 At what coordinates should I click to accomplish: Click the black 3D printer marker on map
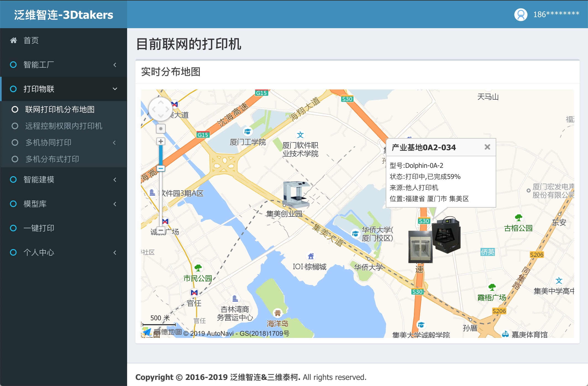tap(446, 235)
